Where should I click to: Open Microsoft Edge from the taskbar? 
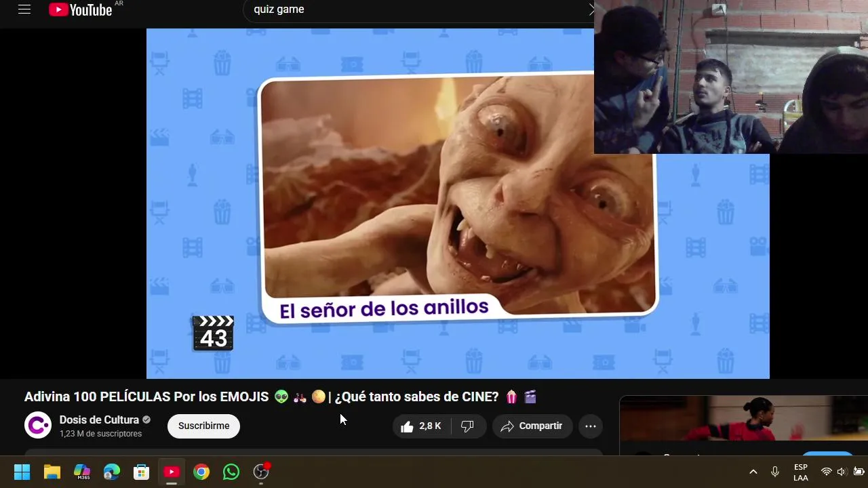click(111, 472)
